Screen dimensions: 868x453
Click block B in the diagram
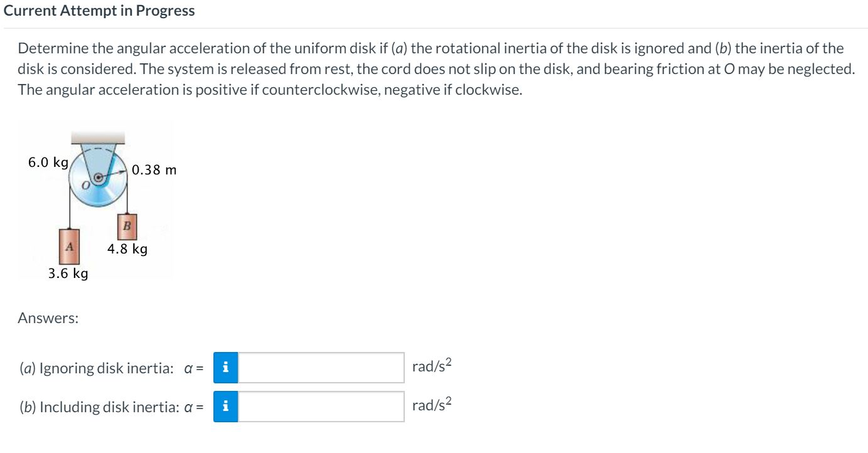[126, 226]
